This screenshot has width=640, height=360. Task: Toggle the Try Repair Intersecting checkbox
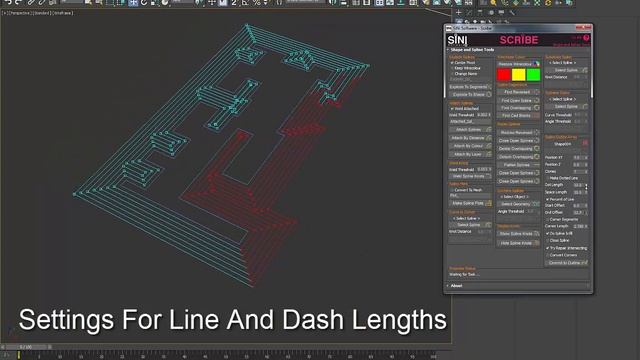[547, 248]
